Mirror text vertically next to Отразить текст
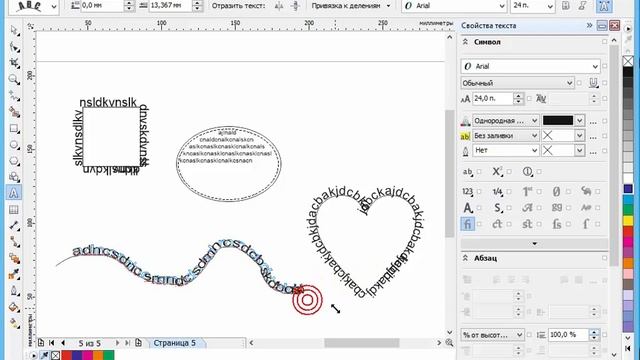 [x=296, y=6]
